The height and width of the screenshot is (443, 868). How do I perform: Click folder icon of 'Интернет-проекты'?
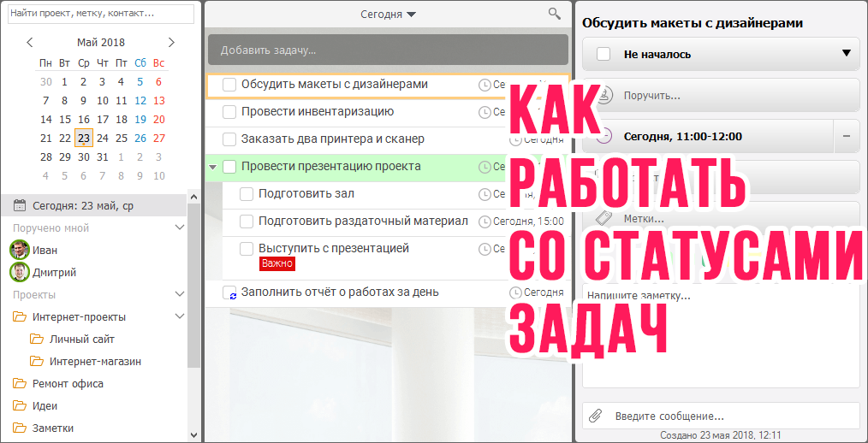pyautogui.click(x=20, y=317)
